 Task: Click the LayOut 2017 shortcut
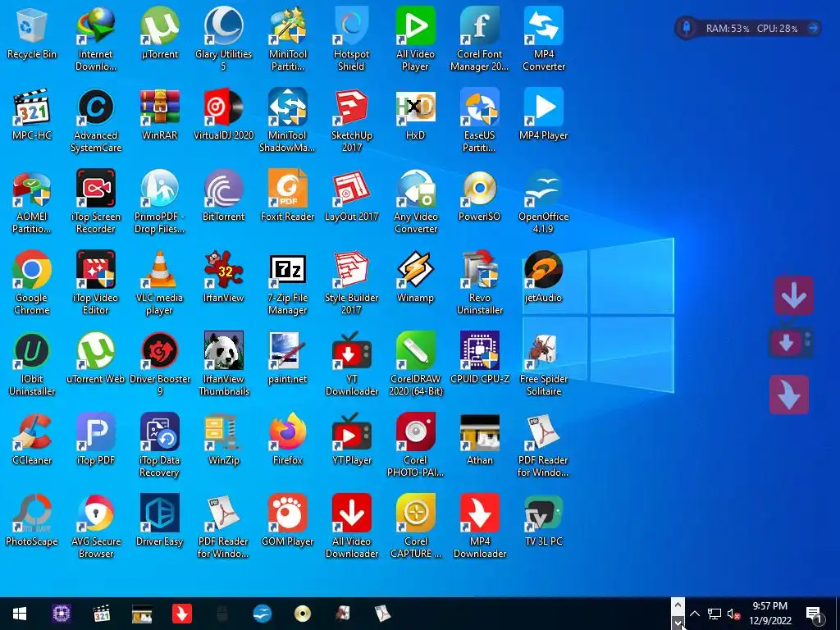pos(351,197)
